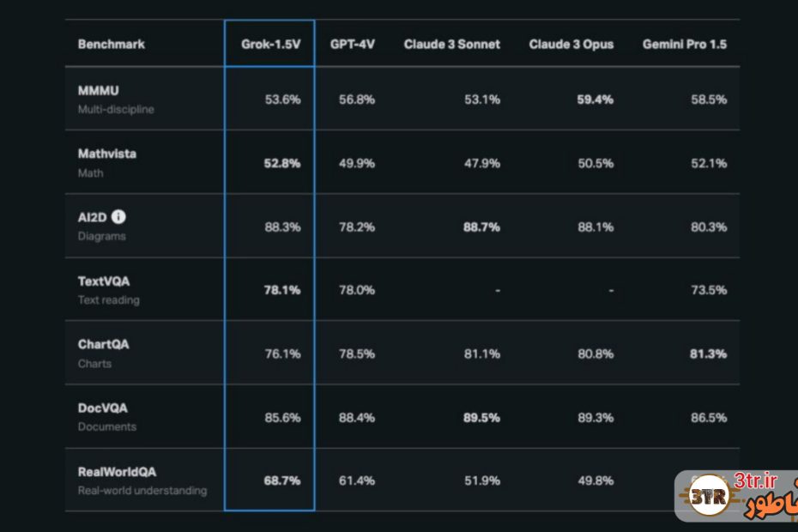Select the Grok-1.5V column header
This screenshot has width=798, height=532.
pos(269,44)
